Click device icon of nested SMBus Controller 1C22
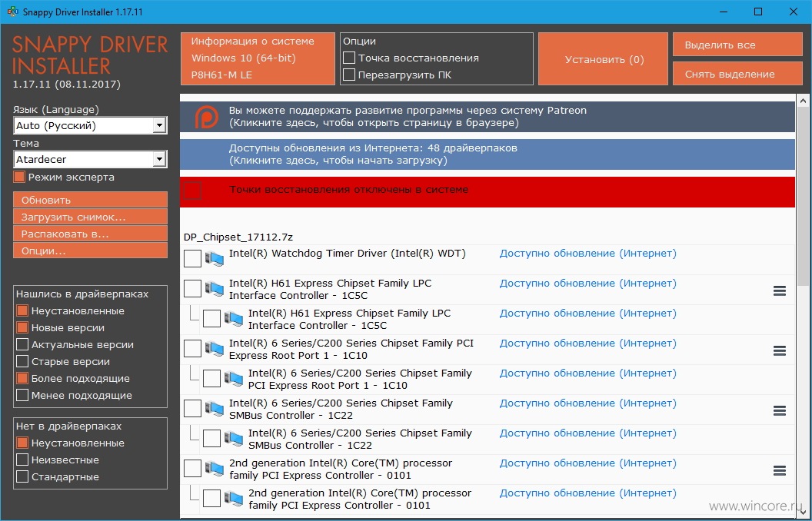Image resolution: width=812 pixels, height=521 pixels. tap(234, 438)
